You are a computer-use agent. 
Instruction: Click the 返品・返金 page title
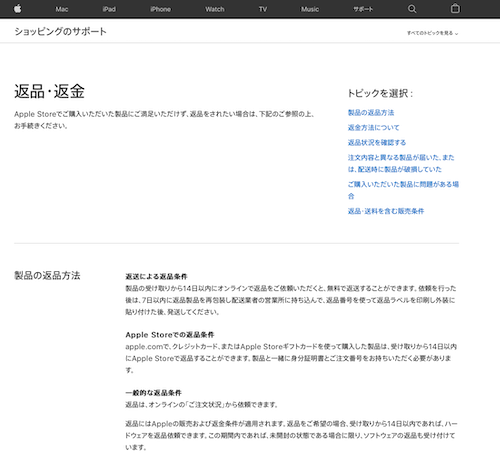[49, 91]
